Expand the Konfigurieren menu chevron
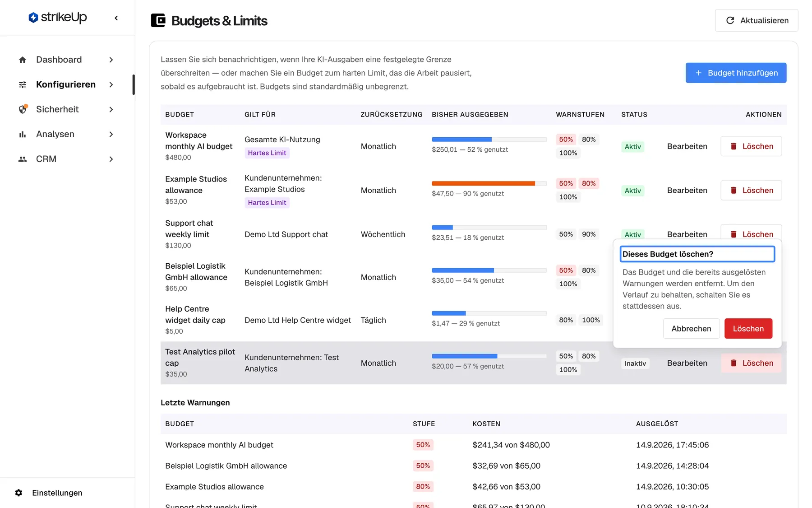The width and height of the screenshot is (812, 508). (111, 84)
